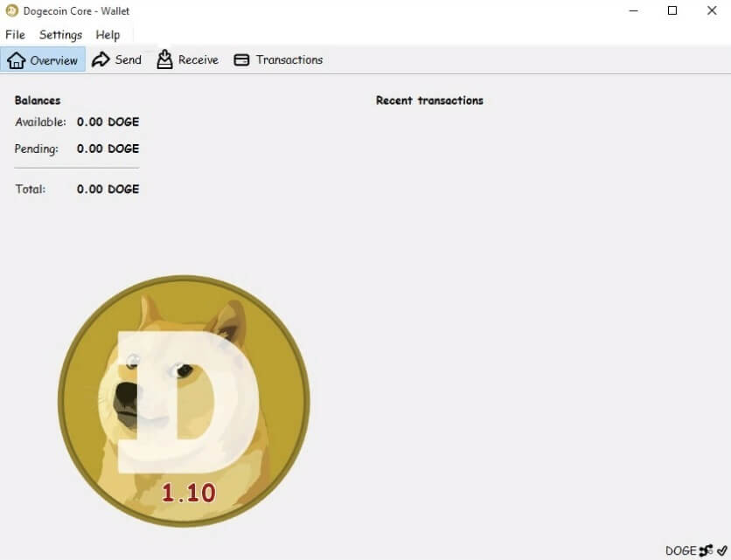
Task: Go to the Transactions tab
Action: tap(278, 59)
